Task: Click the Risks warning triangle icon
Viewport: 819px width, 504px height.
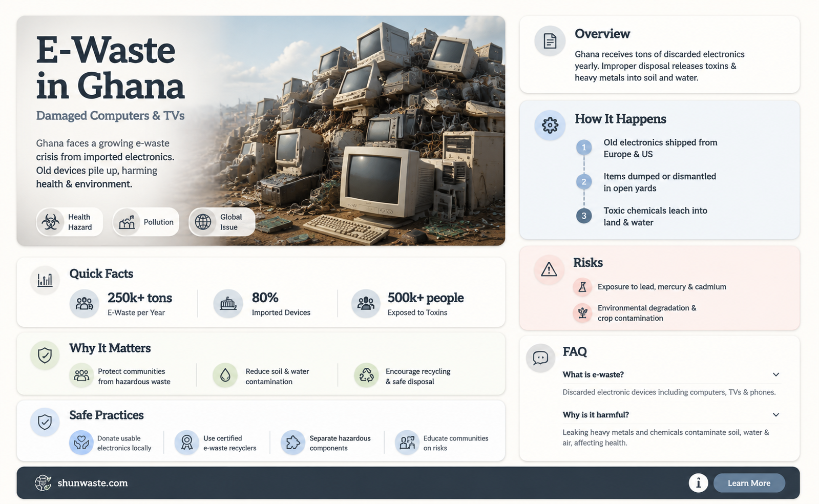Action: (x=549, y=269)
